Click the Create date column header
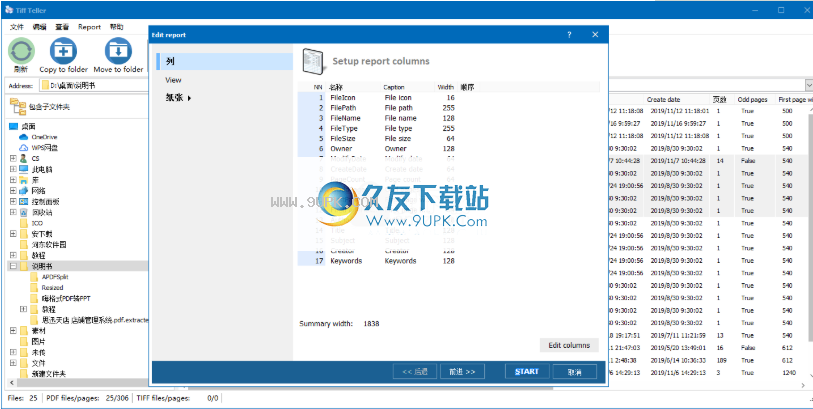This screenshot has height=409, width=813. click(677, 100)
